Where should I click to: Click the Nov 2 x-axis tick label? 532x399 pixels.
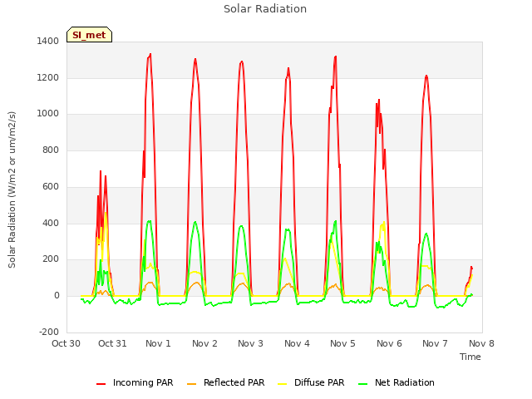204,343
